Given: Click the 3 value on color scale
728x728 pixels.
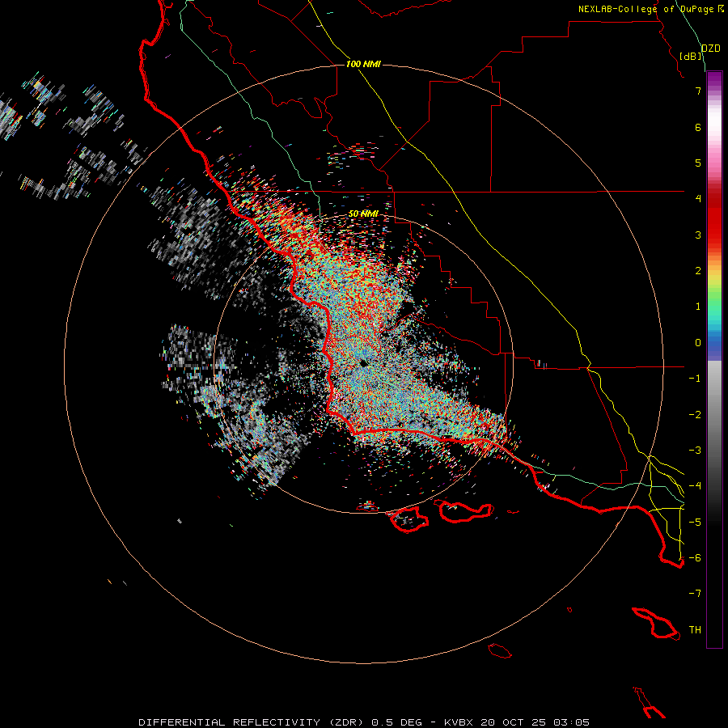Looking at the screenshot, I should coord(698,235).
